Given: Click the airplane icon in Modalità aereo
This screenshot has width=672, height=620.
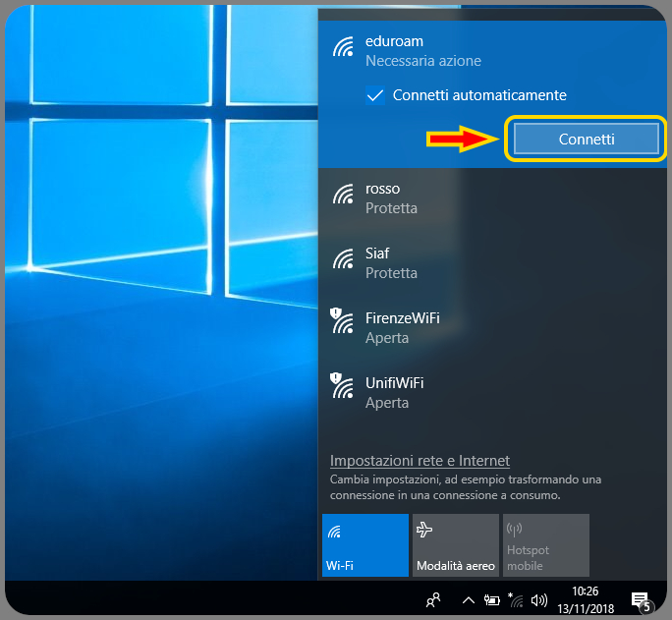Looking at the screenshot, I should pyautogui.click(x=424, y=530).
